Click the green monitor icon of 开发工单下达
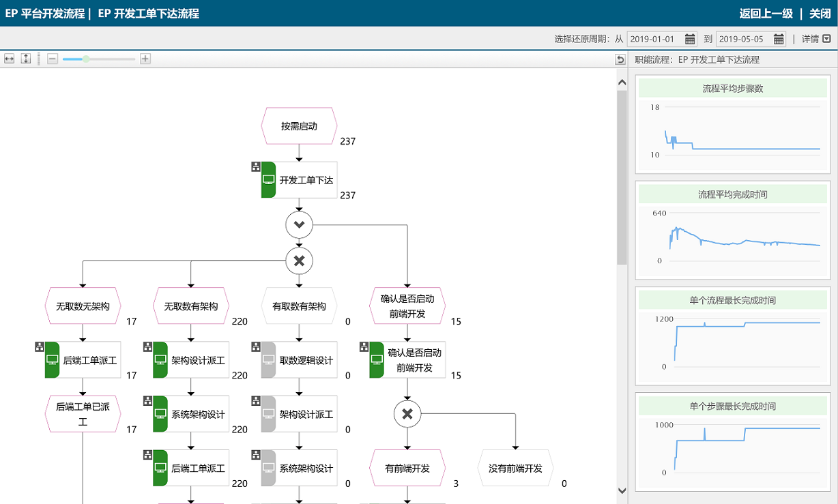 coord(268,180)
